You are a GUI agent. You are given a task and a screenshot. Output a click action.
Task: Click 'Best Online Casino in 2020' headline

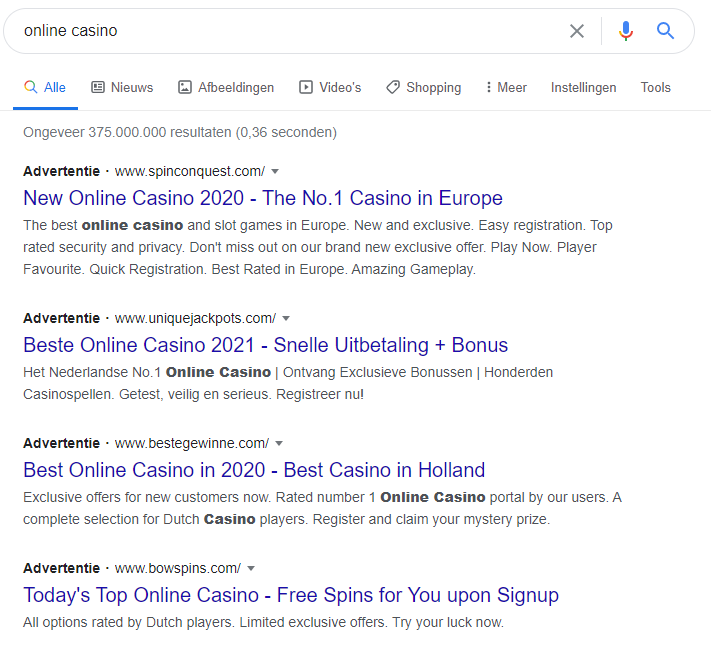coord(254,470)
